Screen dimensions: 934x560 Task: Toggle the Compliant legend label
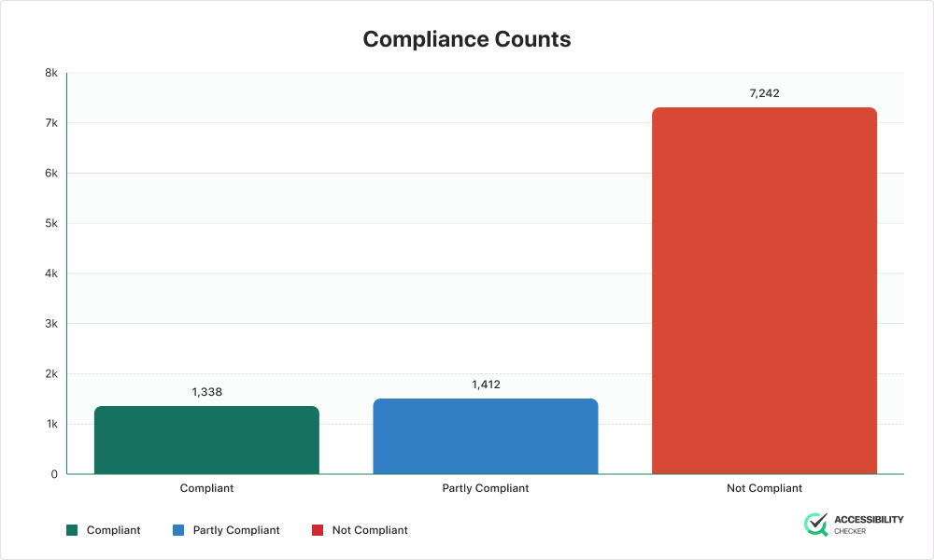(x=113, y=530)
